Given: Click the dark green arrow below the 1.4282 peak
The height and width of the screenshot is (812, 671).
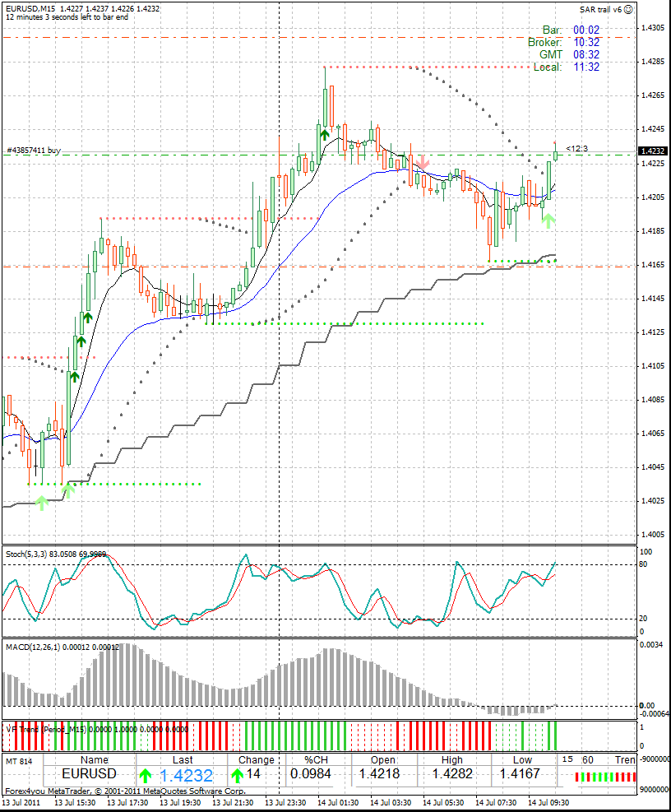Looking at the screenshot, I should pos(325,135).
